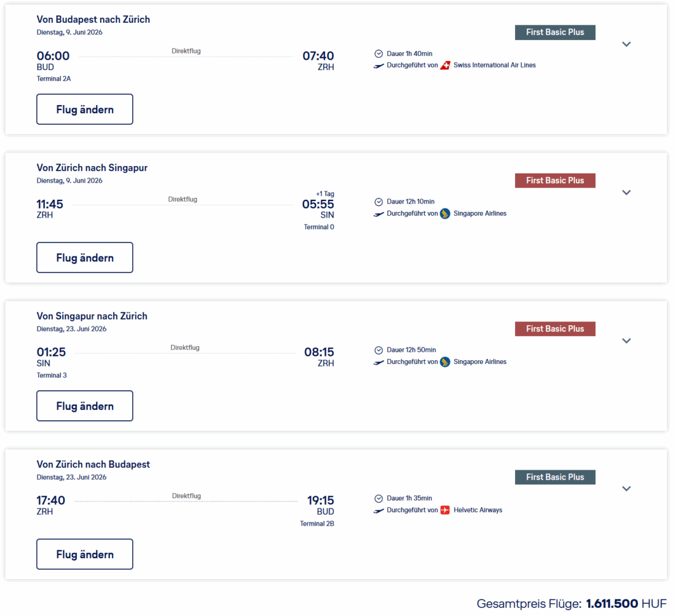Click red First Basic Plus badge, Singapur–Zürich
676x616 pixels.
(555, 329)
